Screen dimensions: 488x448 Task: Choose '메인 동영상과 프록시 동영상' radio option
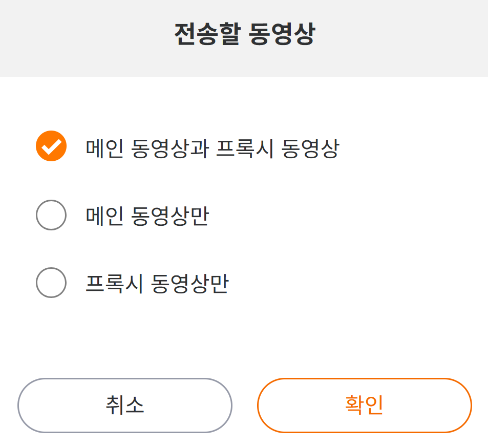(51, 146)
